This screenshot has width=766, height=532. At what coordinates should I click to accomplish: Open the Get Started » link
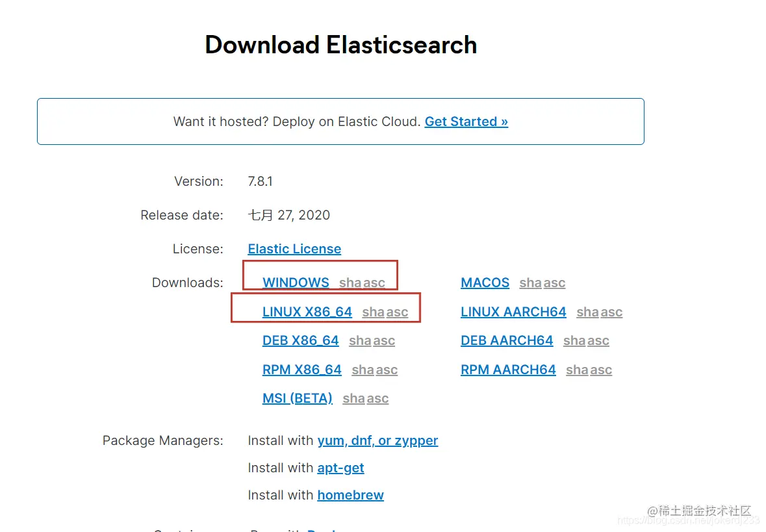click(466, 121)
